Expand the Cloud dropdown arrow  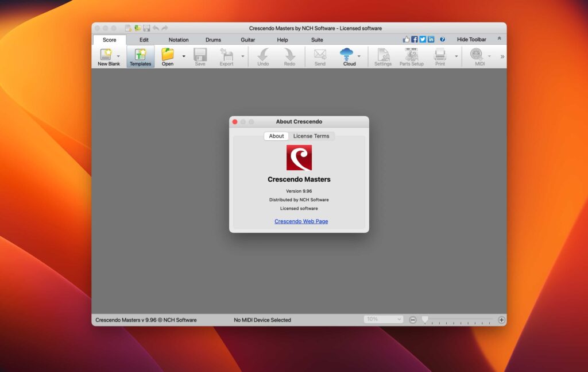(x=359, y=56)
